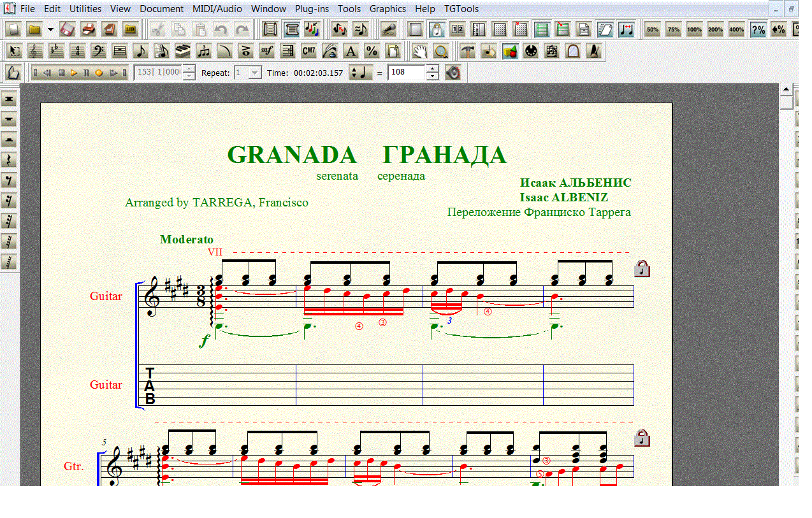Select the Measure tool
The image size is (812, 518).
click(x=119, y=51)
